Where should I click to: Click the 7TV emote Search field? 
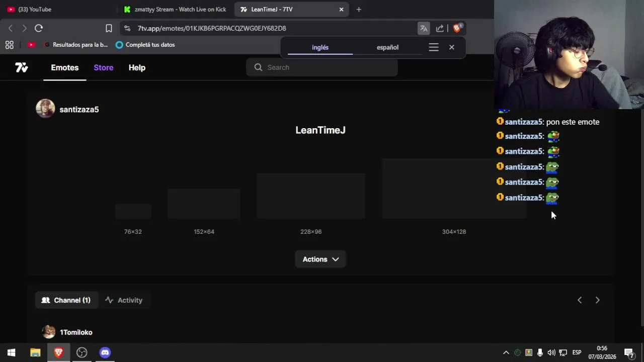click(x=322, y=67)
